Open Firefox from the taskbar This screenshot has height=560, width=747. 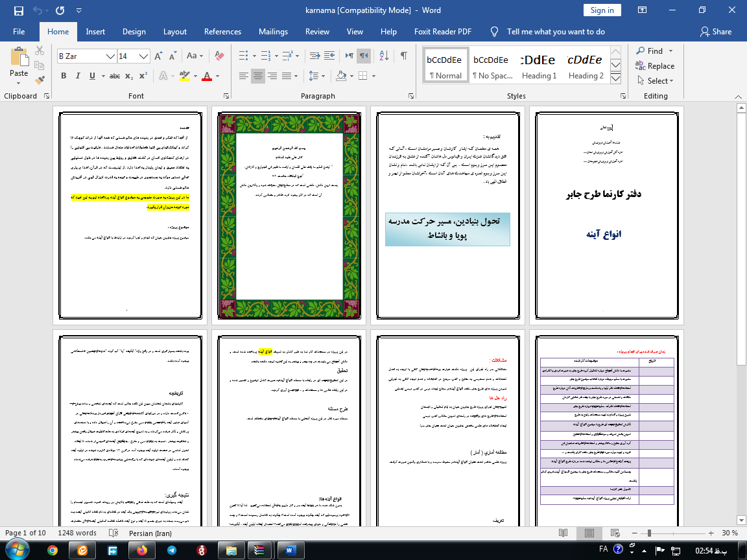(141, 550)
